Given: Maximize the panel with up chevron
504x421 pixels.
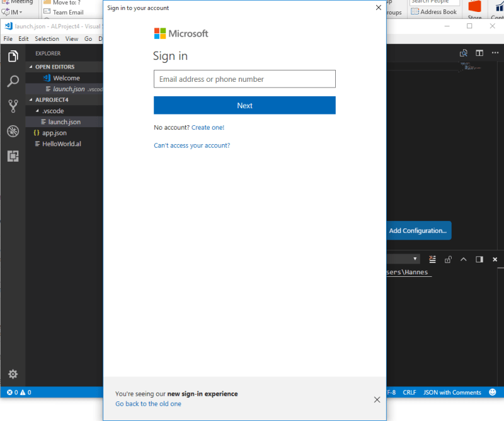Looking at the screenshot, I should click(x=463, y=259).
